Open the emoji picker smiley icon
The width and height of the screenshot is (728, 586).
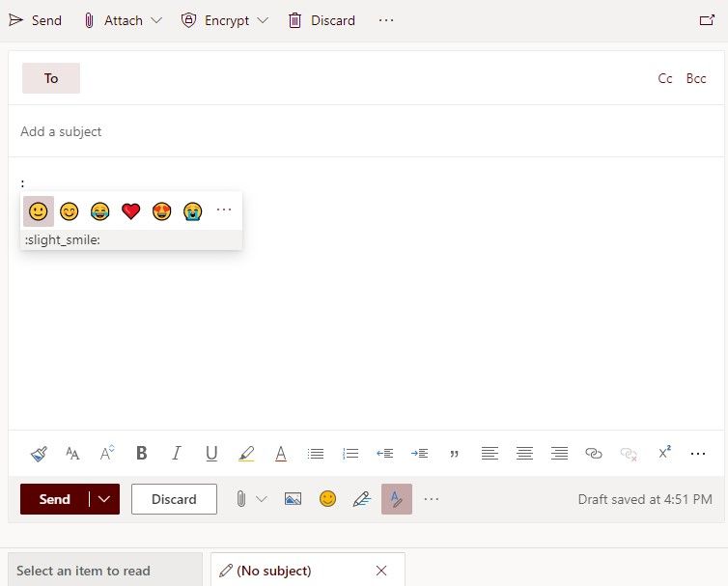pyautogui.click(x=328, y=499)
